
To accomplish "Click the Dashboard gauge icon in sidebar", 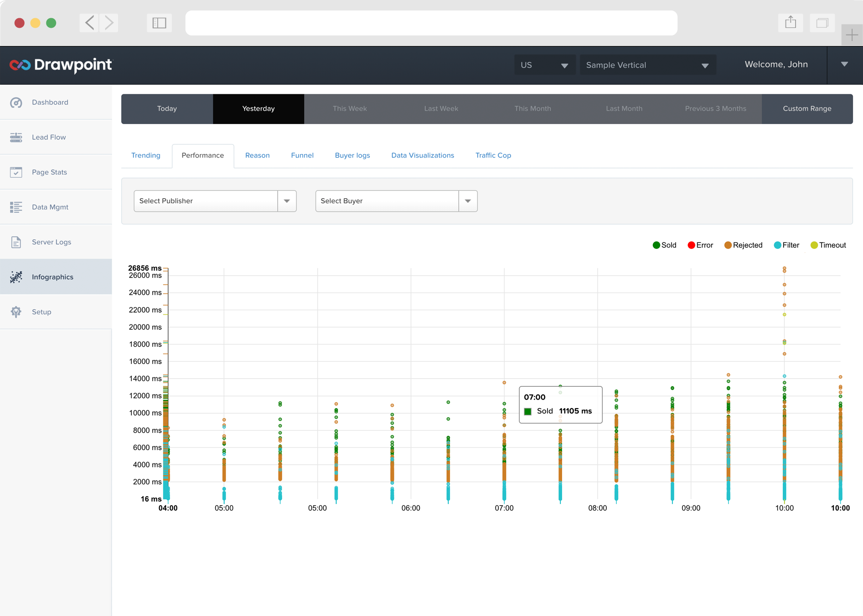I will pos(16,103).
